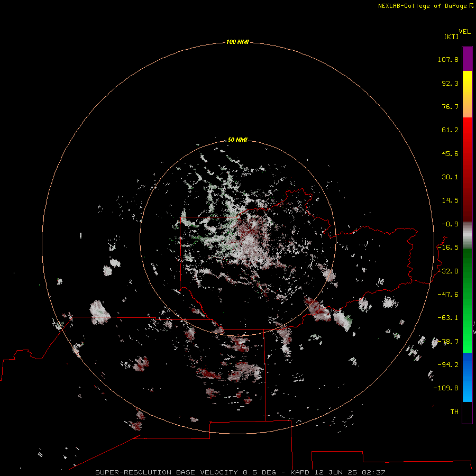Click the -94.2 velocity scale value

448,365
